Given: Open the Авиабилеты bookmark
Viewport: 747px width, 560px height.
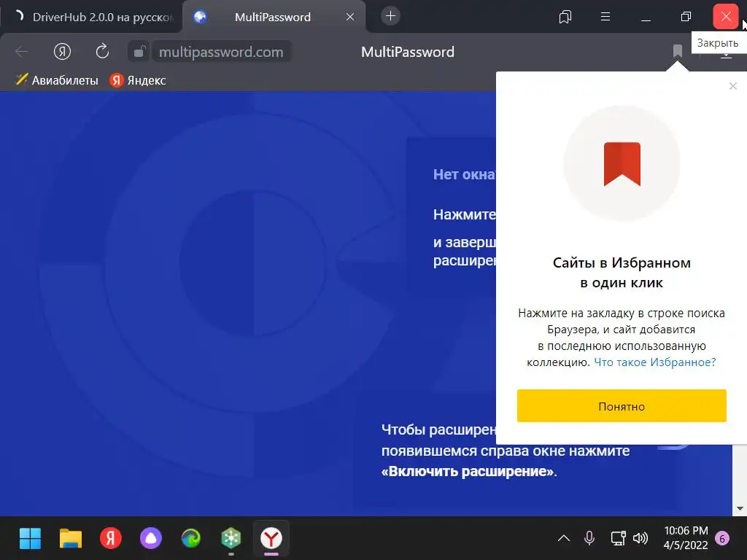Looking at the screenshot, I should [57, 80].
